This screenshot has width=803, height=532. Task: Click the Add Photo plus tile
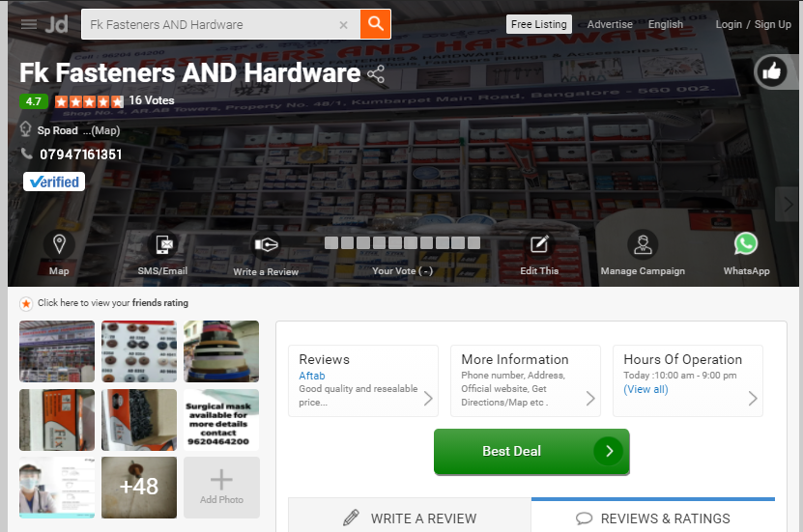point(221,488)
